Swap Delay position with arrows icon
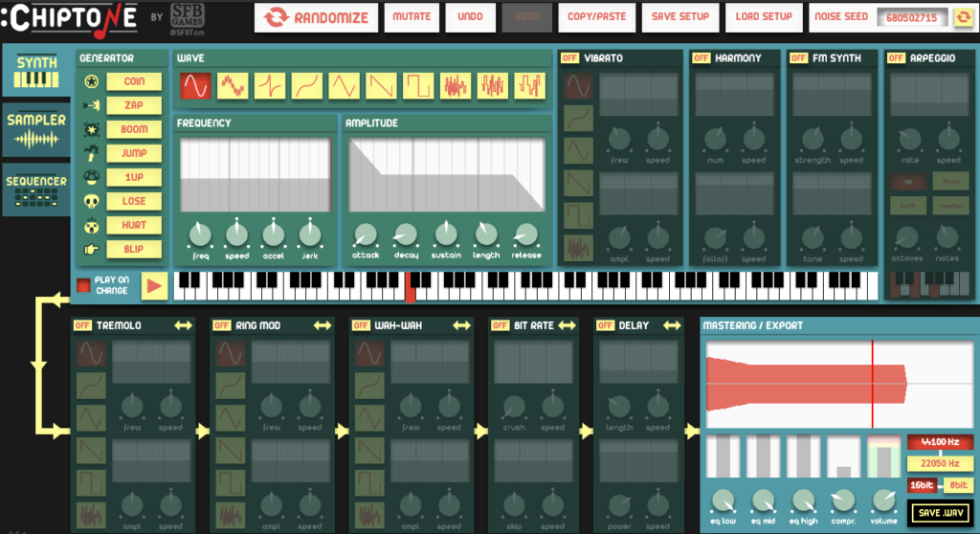This screenshot has width=980, height=534. (x=672, y=325)
